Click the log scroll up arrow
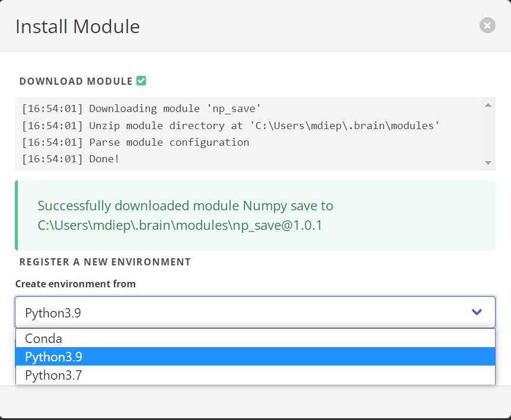This screenshot has width=511, height=420. point(488,105)
